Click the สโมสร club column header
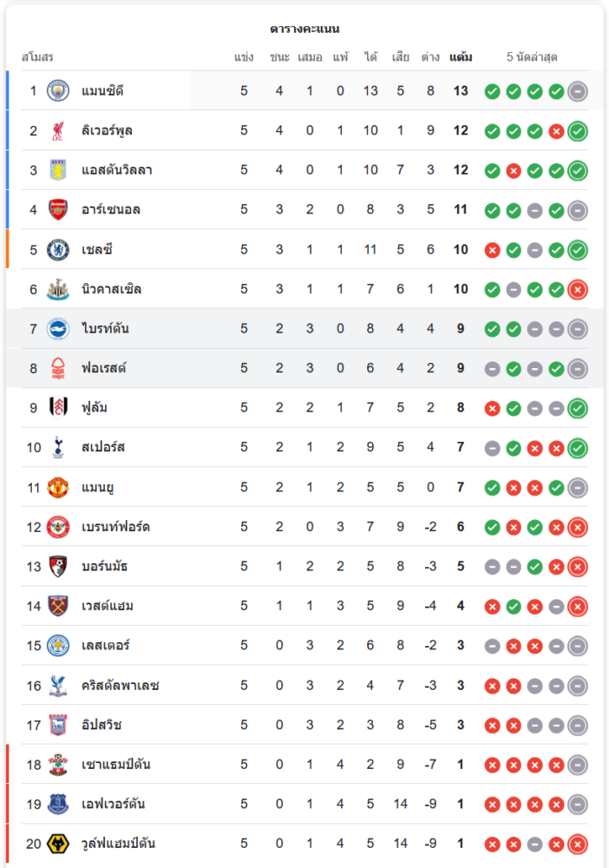This screenshot has height=868, width=609. [37, 57]
